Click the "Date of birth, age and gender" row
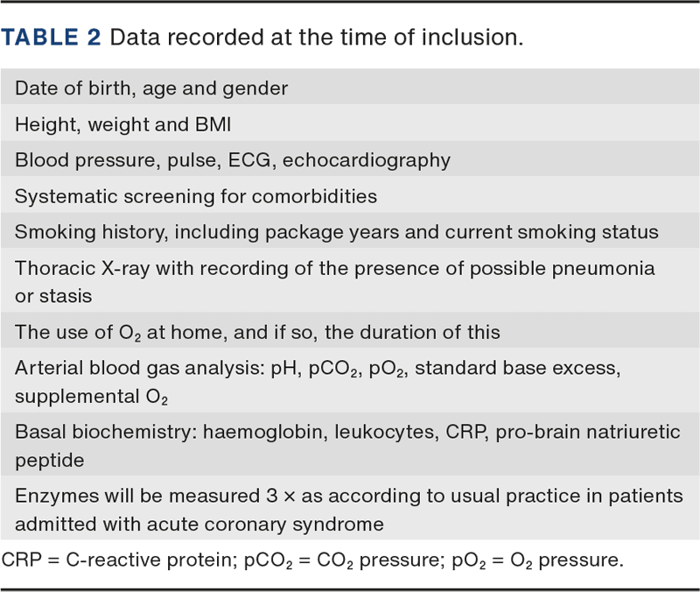 coord(151,88)
